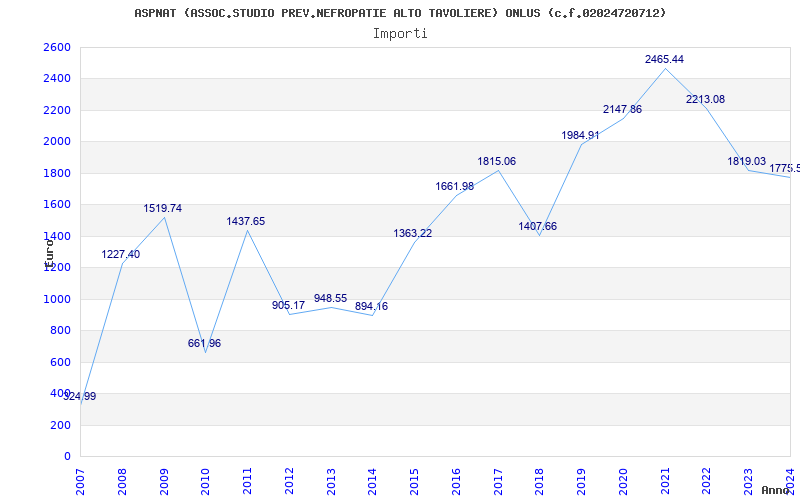Viewport: 800px width, 500px height.
Task: Click the x-axis year 2020
Action: tap(623, 482)
